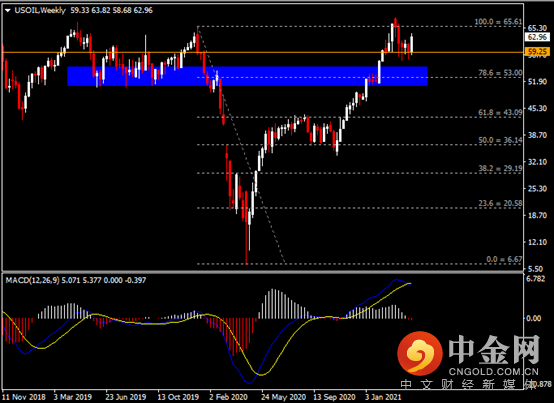Click the price axis value 65.30

coord(537,28)
